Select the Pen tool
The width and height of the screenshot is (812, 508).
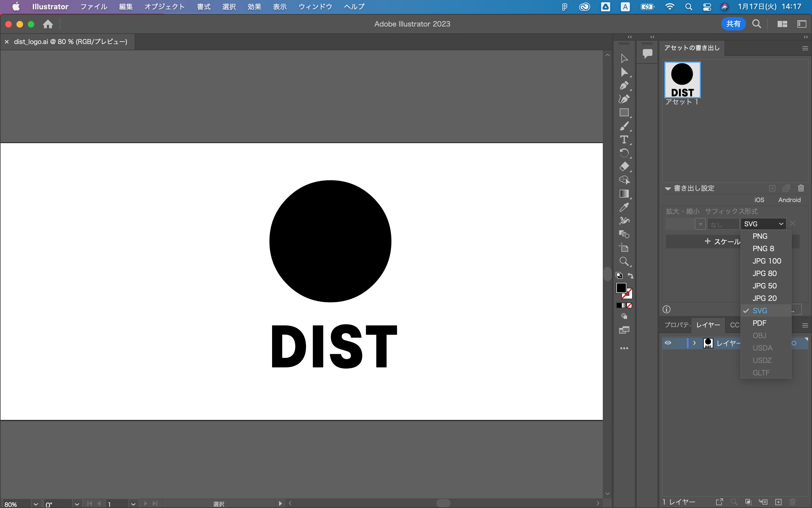tap(624, 86)
